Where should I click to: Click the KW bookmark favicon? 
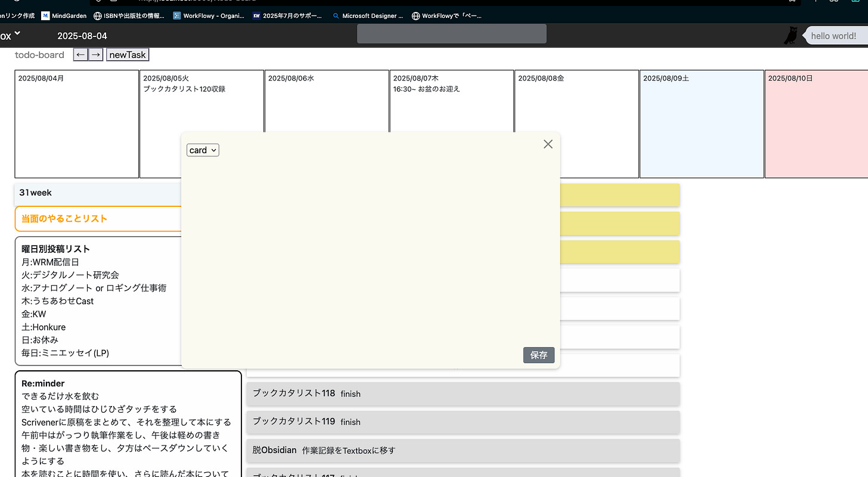click(256, 16)
